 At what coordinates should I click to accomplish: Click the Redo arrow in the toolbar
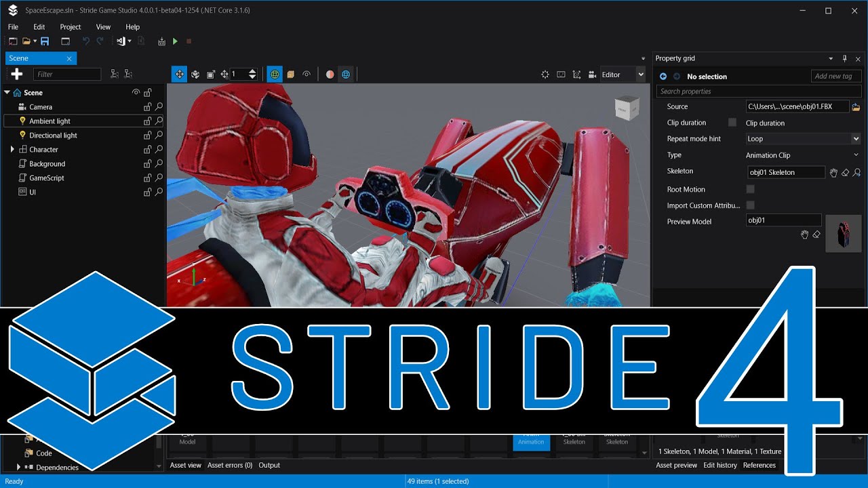click(100, 41)
